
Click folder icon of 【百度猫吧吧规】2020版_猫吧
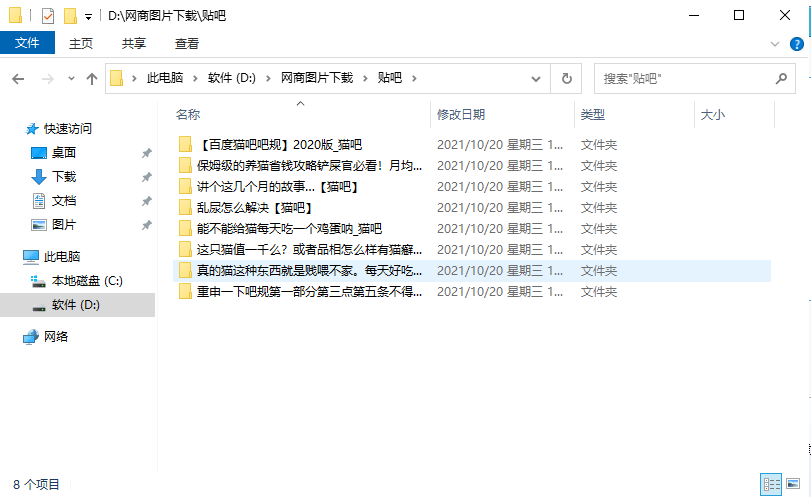click(185, 144)
